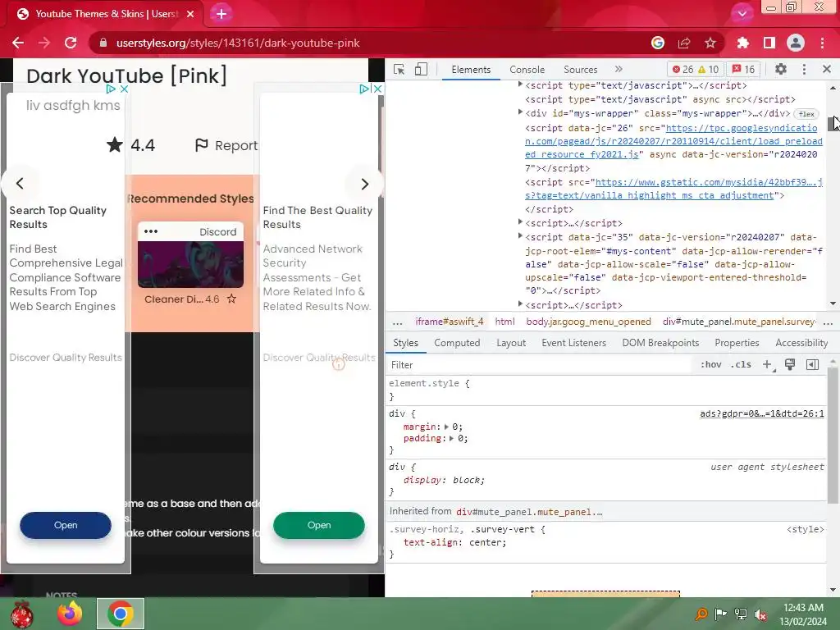Select div#mute_panel breadcrumb

[739, 322]
